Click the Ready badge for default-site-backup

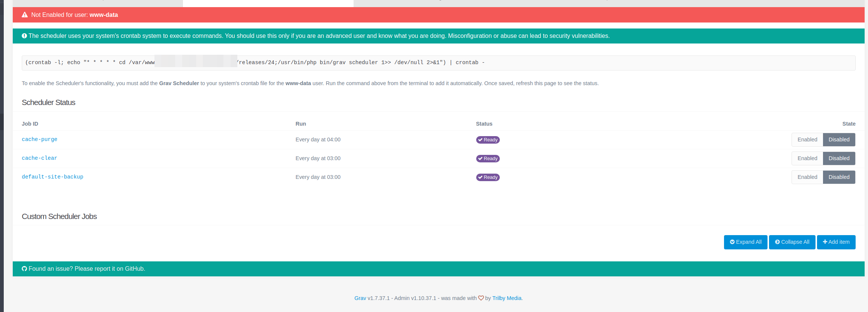point(488,177)
